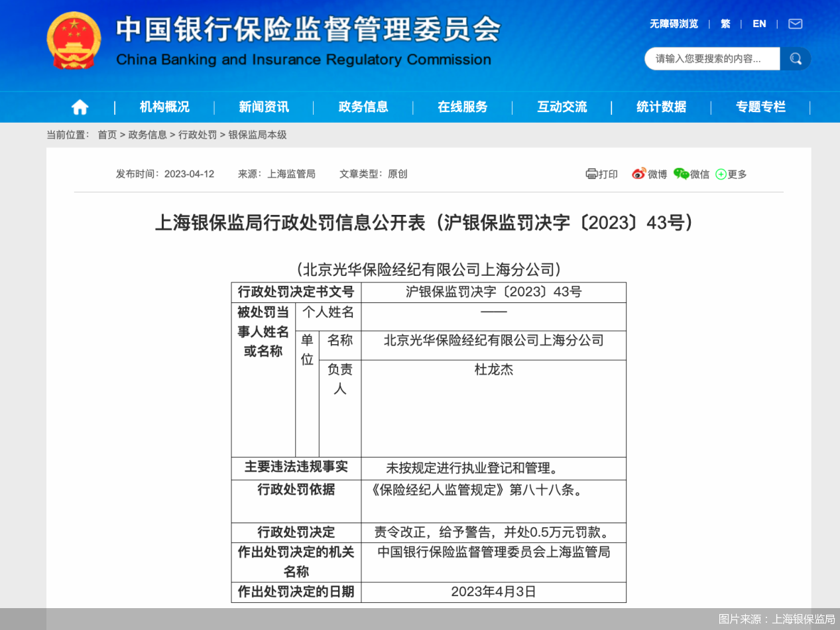The height and width of the screenshot is (630, 840).
Task: Click the 微博 share label
Action: tap(658, 174)
